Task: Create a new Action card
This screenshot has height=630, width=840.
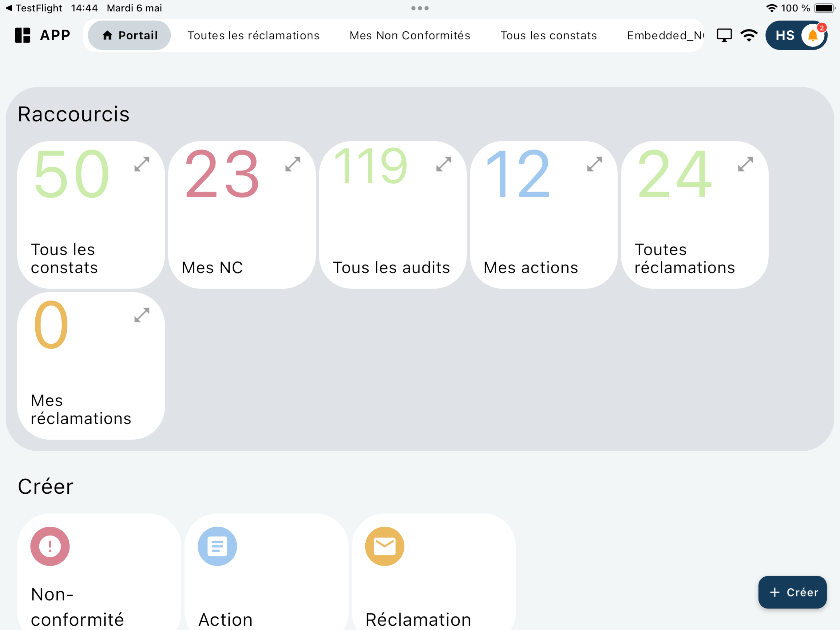Action: coord(267,572)
